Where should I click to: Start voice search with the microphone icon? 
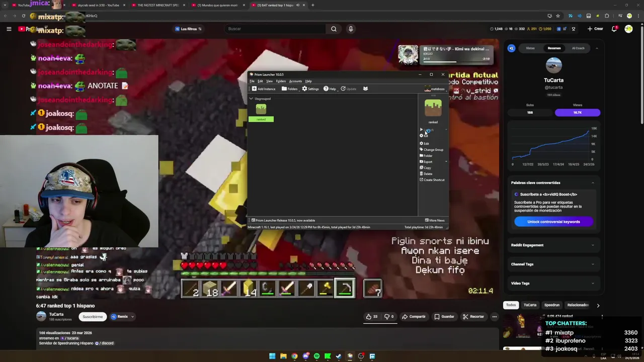pyautogui.click(x=351, y=29)
